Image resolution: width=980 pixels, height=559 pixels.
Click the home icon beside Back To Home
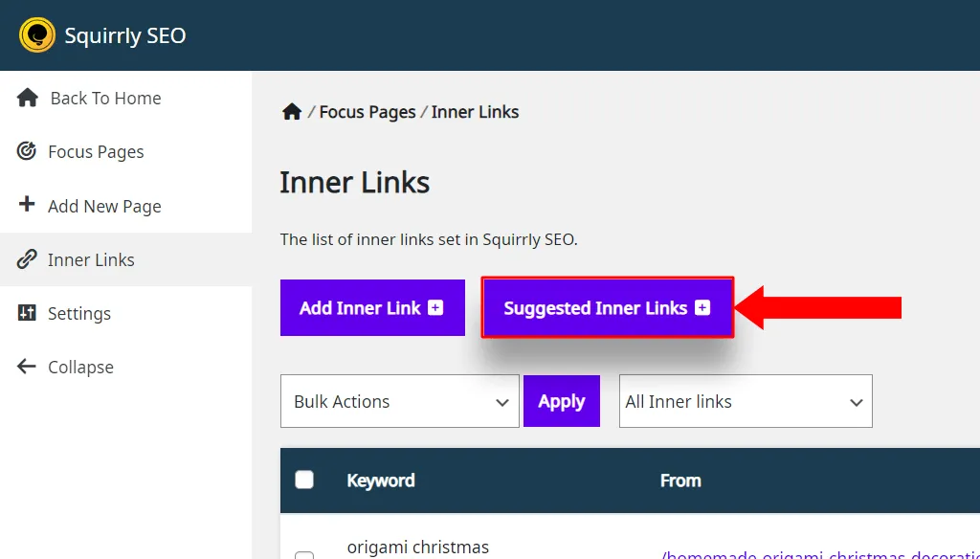point(28,98)
